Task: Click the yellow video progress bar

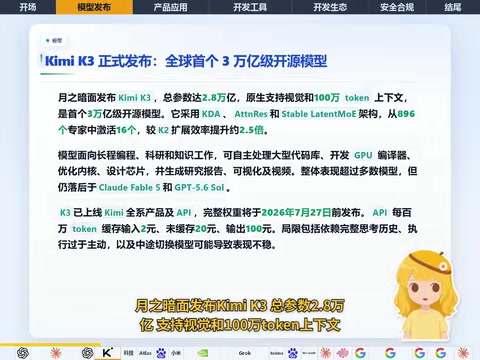Action: tap(50, 345)
